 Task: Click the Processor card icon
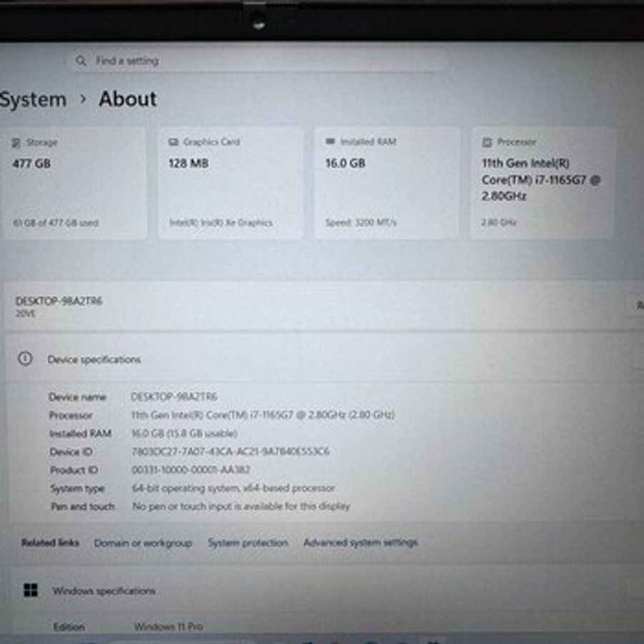tap(487, 142)
